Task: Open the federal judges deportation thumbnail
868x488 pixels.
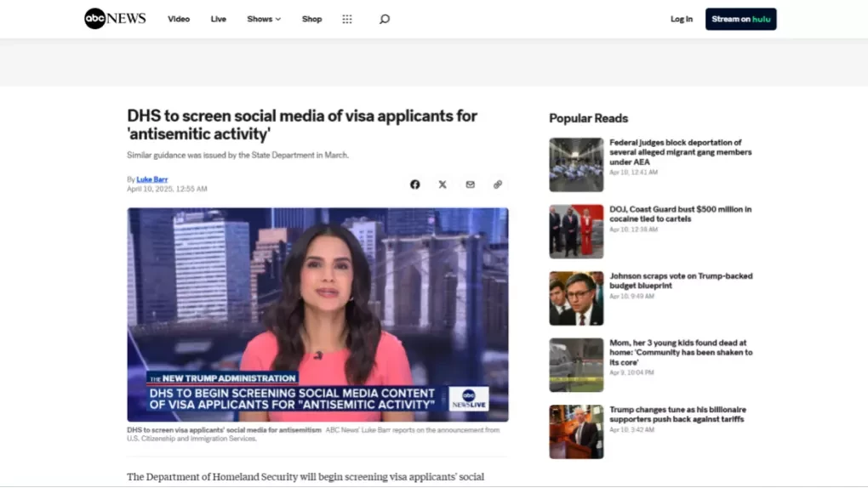Action: coord(576,165)
